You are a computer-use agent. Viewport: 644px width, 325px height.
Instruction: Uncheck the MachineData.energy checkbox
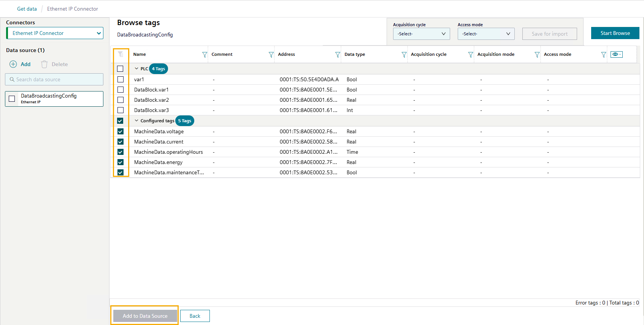point(121,162)
